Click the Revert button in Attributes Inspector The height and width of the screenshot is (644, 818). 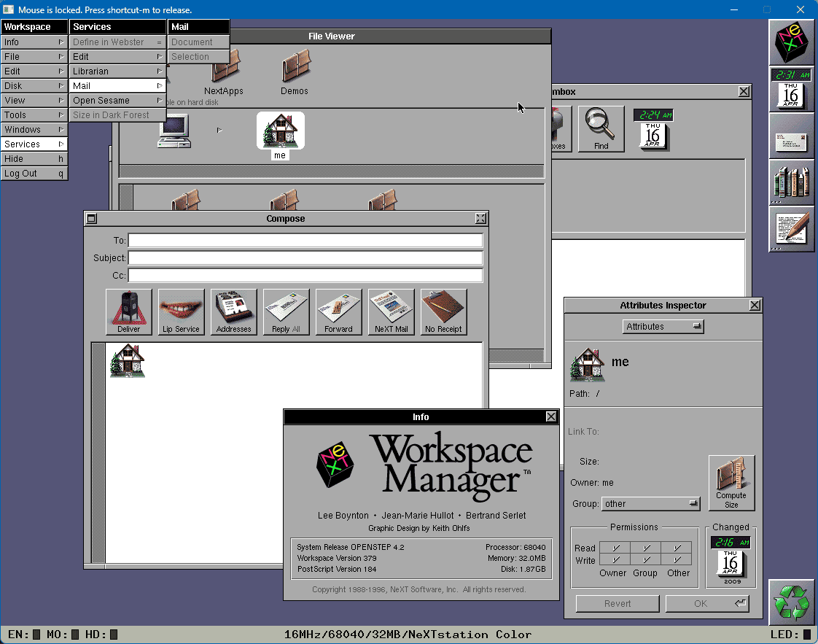coord(618,604)
